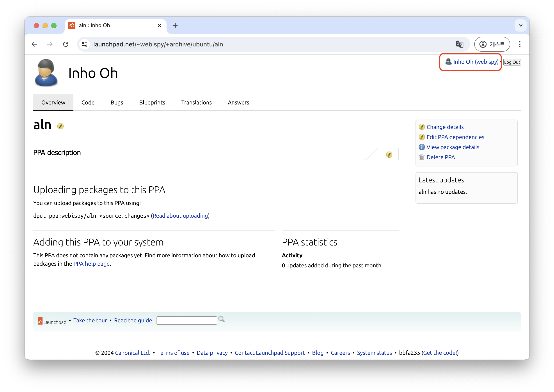This screenshot has height=392, width=554.
Task: Click the Edit PPA dependencies pencil icon
Action: pos(422,137)
